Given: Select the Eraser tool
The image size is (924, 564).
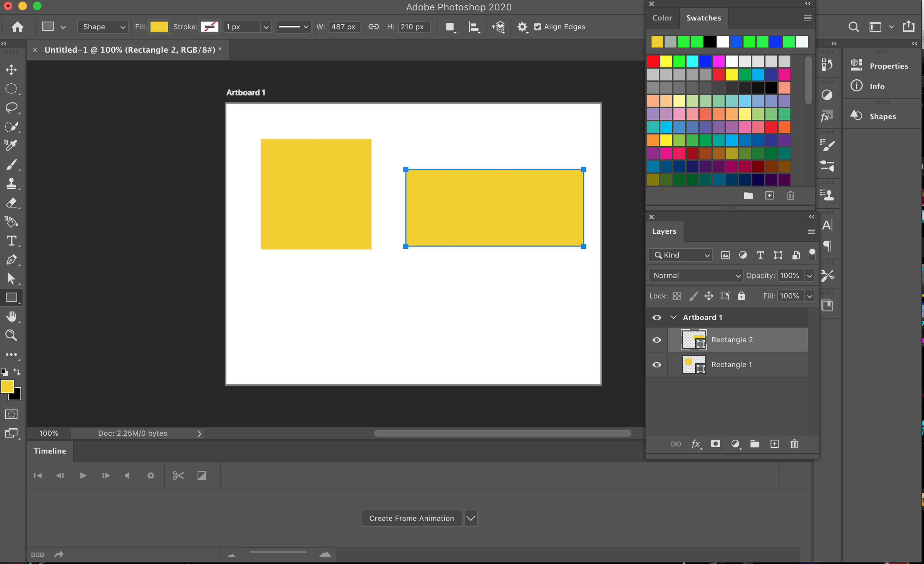Looking at the screenshot, I should coord(11,203).
